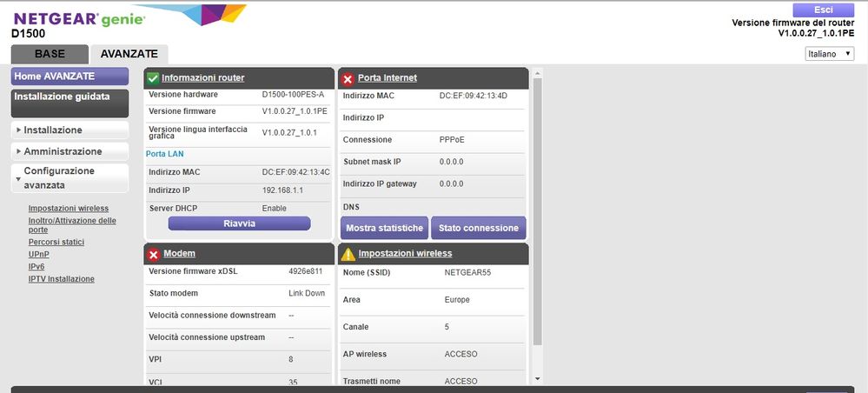Click the Esci logout button
The height and width of the screenshot is (393, 868).
pyautogui.click(x=823, y=10)
